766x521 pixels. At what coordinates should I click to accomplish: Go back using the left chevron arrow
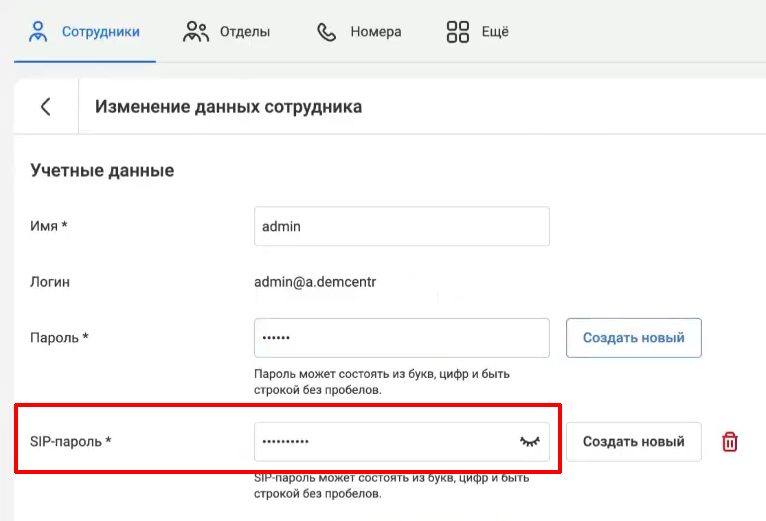click(45, 107)
